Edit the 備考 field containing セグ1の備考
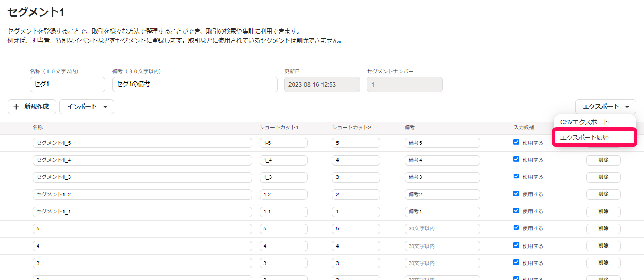The height and width of the screenshot is (280, 644). 195,85
